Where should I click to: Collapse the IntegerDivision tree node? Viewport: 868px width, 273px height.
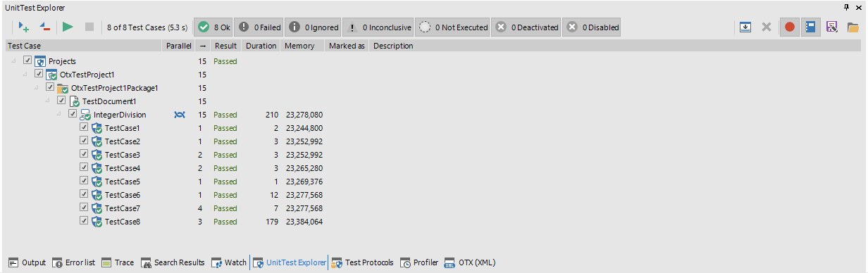58,114
